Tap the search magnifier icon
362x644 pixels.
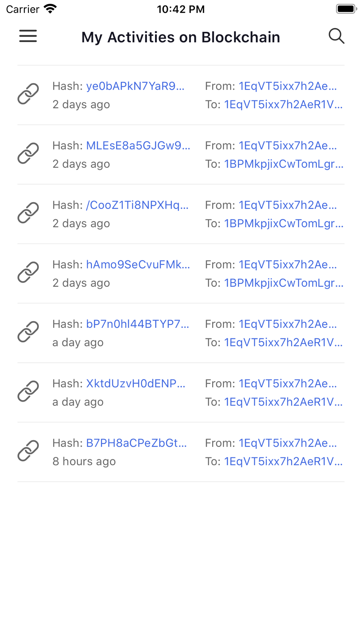pos(336,36)
